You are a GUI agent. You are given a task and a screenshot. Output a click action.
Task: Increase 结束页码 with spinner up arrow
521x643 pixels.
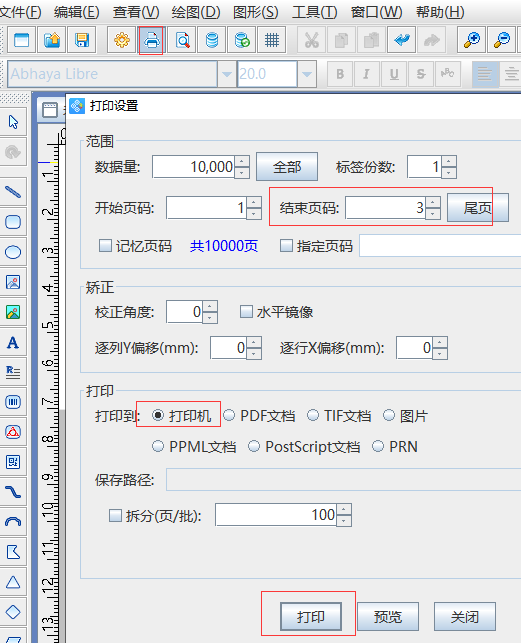click(433, 202)
